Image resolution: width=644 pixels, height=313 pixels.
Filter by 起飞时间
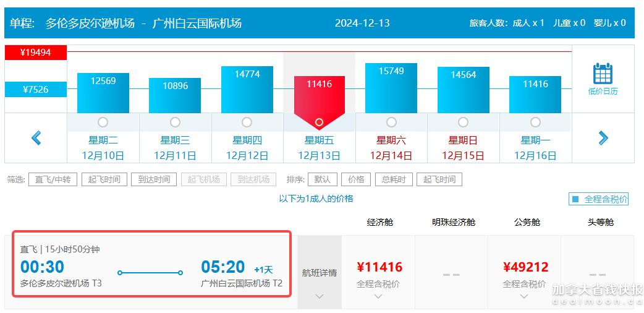[104, 180]
